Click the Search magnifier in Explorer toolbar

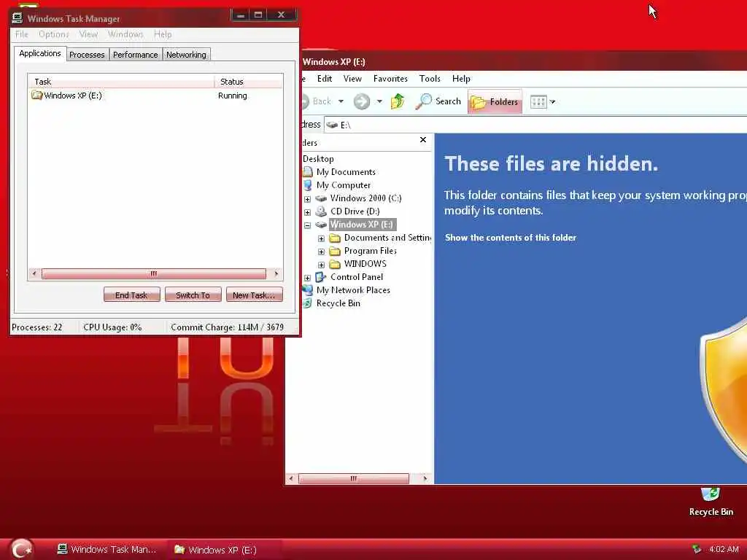tap(423, 101)
